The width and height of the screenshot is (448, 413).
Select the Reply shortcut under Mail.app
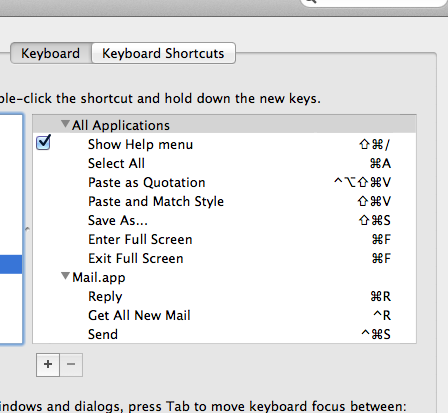tap(224, 297)
